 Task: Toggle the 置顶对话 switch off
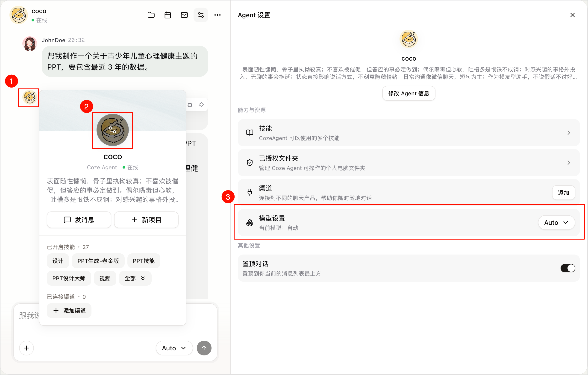[x=568, y=268]
